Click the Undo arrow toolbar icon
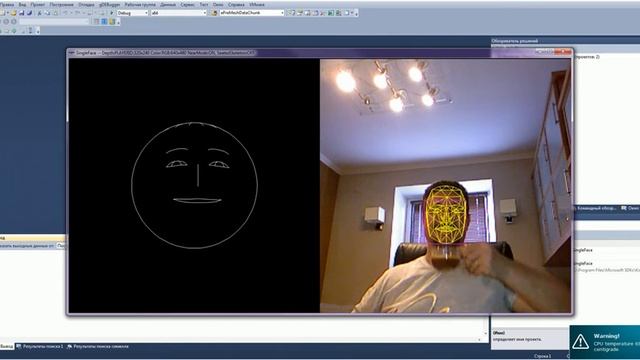The height and width of the screenshot is (360, 640). pyautogui.click(x=65, y=13)
